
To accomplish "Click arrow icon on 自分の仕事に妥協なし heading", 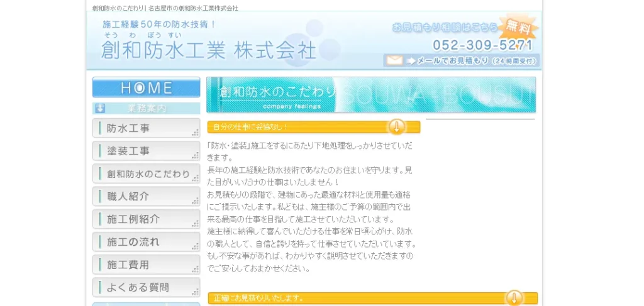I will click(x=396, y=126).
